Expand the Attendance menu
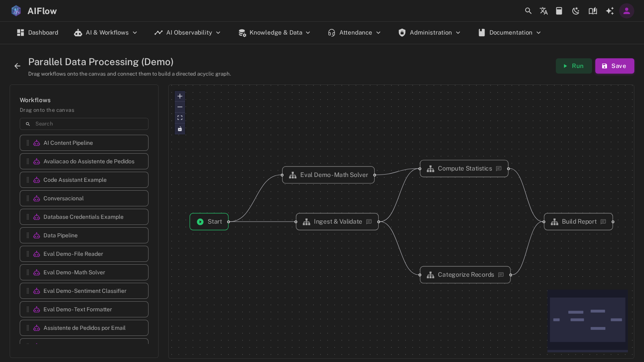 [x=354, y=33]
